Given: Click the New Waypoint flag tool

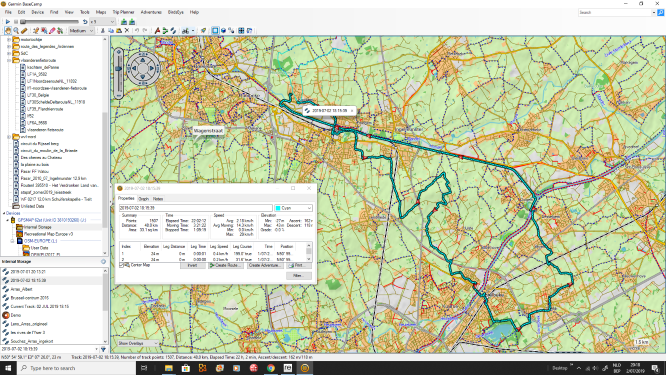Looking at the screenshot, I should tap(157, 31).
